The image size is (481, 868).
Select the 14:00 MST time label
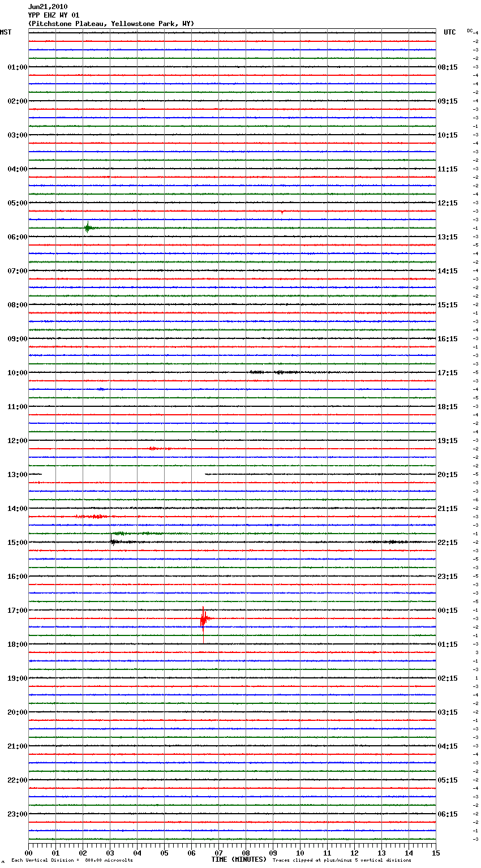18,509
